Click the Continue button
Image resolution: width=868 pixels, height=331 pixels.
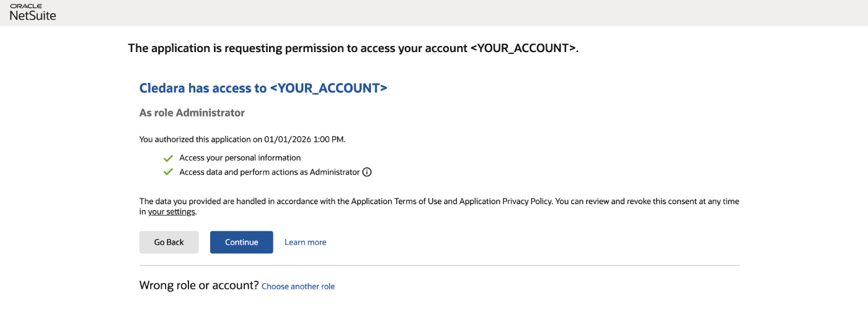(x=241, y=242)
